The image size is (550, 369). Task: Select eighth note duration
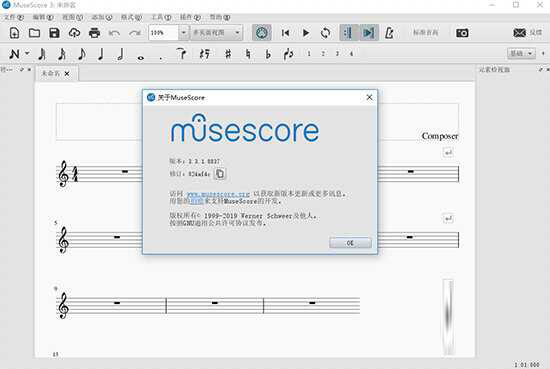click(81, 54)
